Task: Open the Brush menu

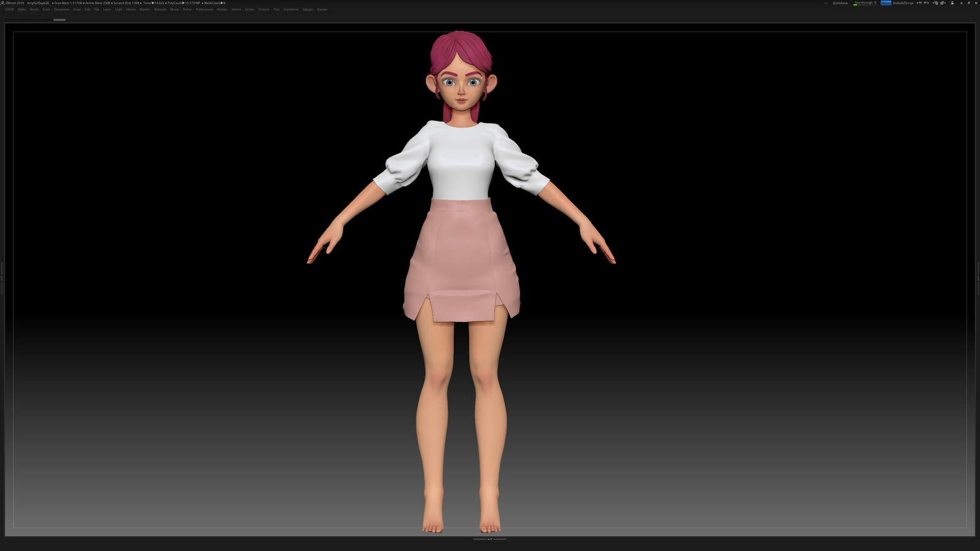Action: click(x=34, y=9)
